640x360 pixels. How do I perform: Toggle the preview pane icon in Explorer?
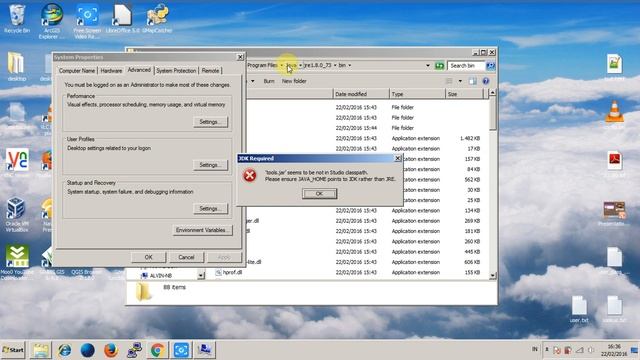click(x=473, y=81)
